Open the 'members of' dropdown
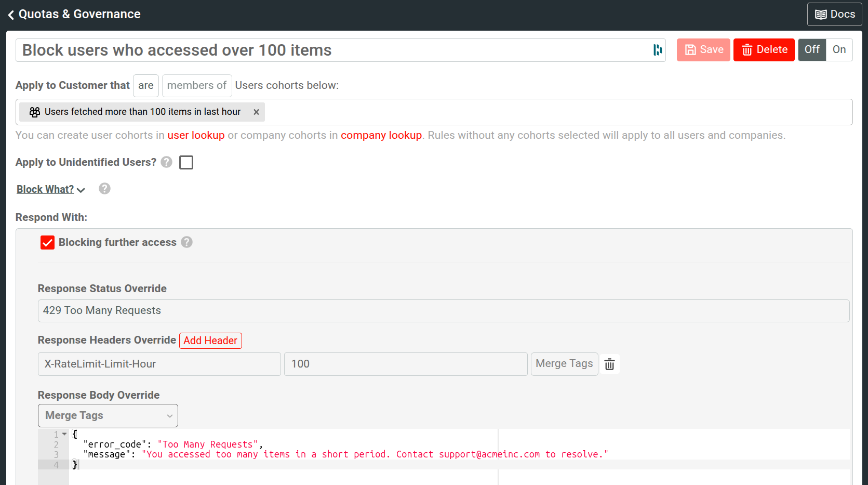 (x=197, y=86)
